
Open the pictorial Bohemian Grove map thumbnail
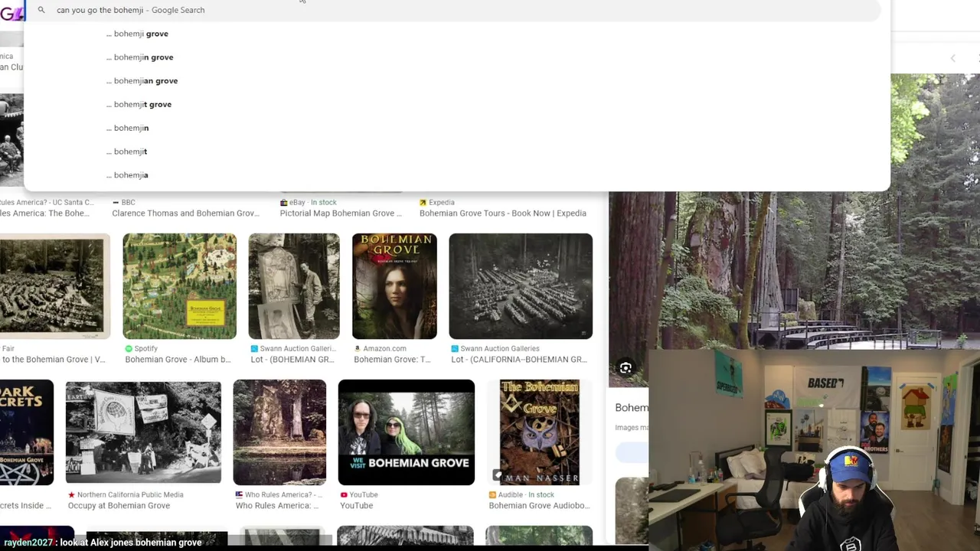click(x=179, y=286)
